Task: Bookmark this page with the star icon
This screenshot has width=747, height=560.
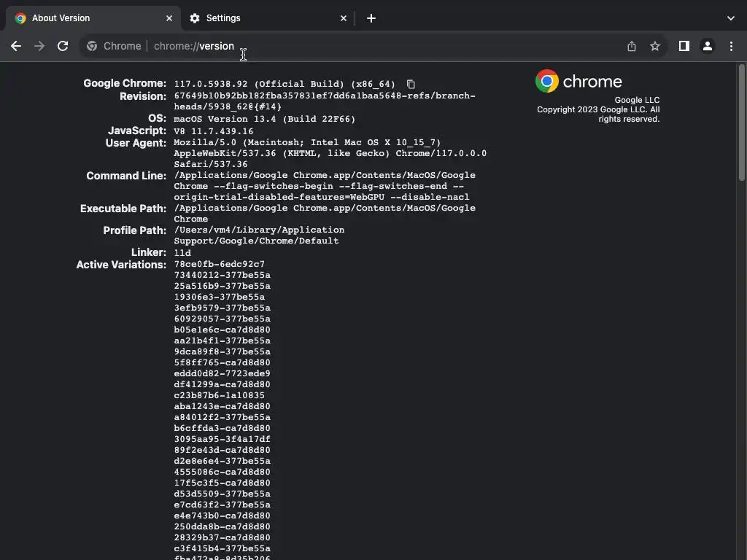Action: [655, 46]
